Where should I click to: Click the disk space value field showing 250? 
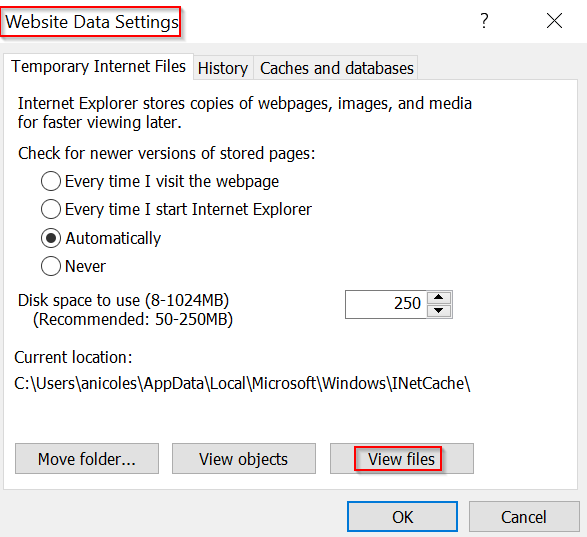[x=386, y=304]
